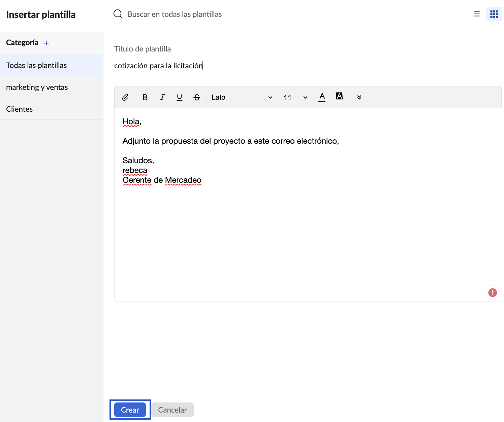Toggle italic formatting

click(162, 97)
